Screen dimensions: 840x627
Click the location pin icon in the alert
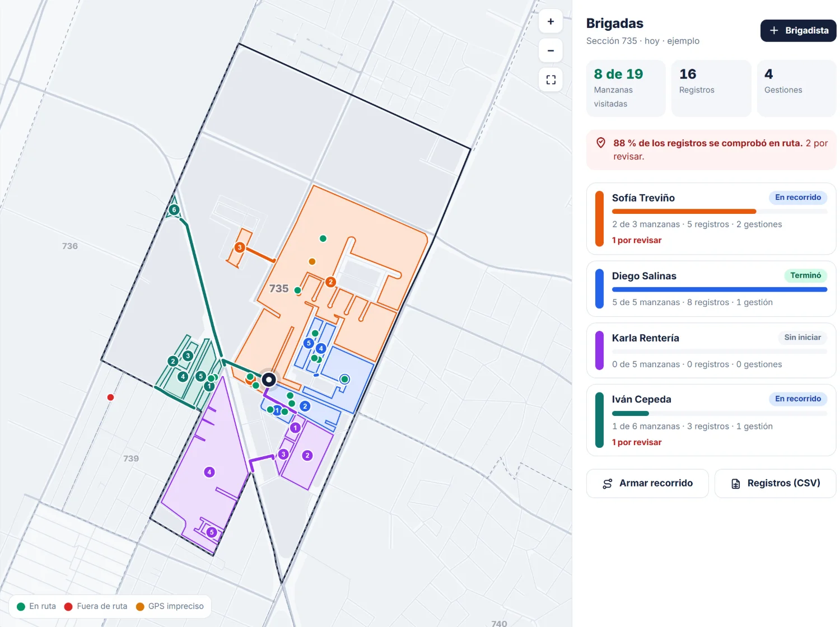tap(601, 143)
